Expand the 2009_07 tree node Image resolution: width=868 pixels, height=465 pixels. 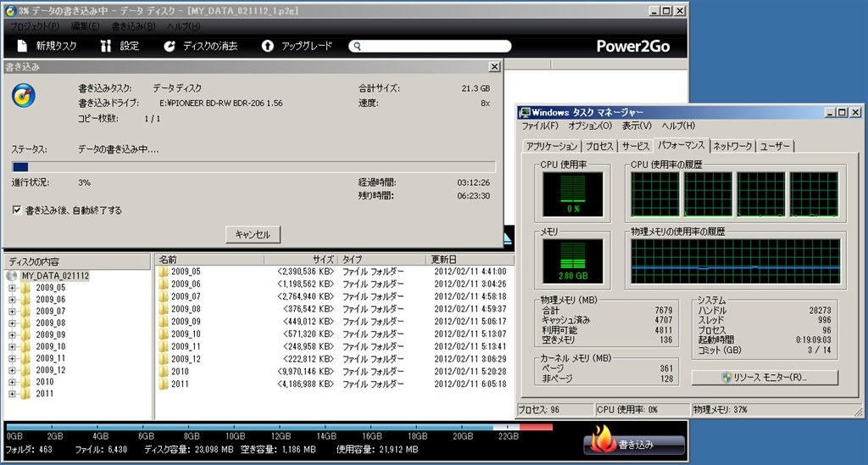click(12, 311)
